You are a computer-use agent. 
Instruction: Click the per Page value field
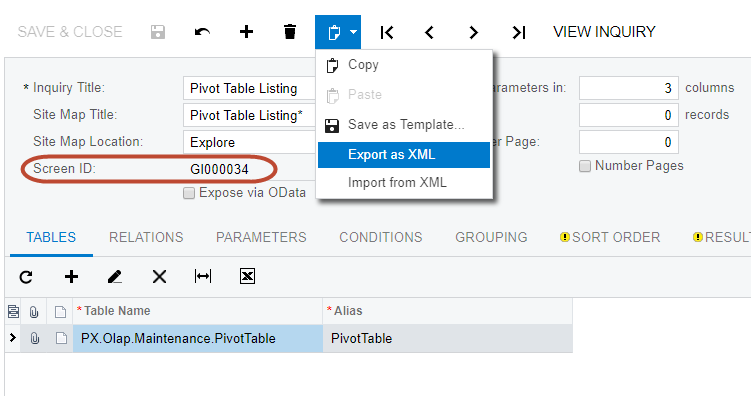(x=628, y=142)
